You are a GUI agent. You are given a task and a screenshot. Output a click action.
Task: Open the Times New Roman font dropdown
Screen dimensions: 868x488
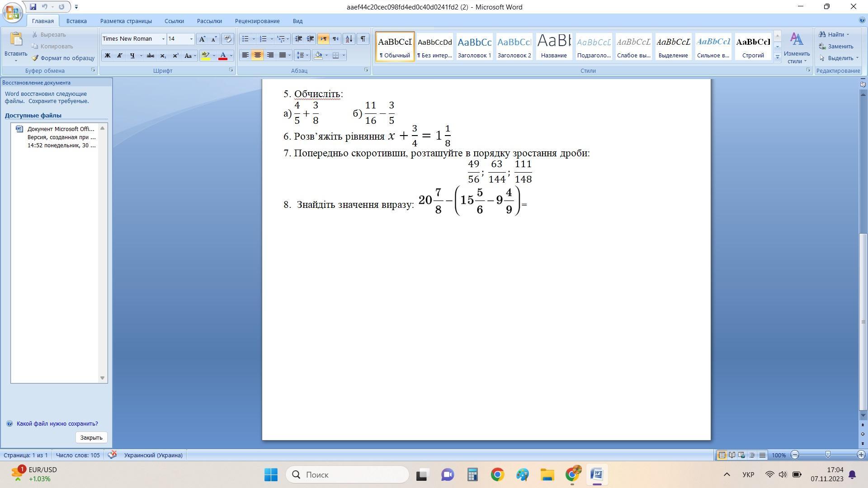pos(163,39)
